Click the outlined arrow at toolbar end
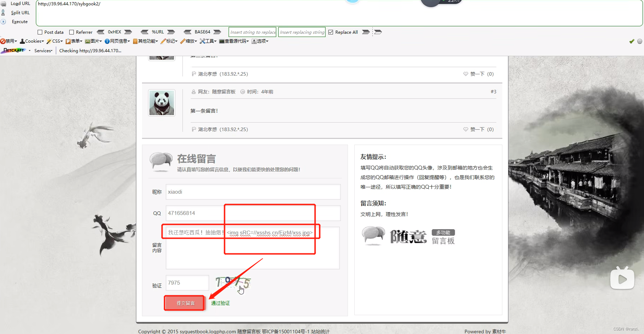The image size is (644, 334). [x=378, y=32]
